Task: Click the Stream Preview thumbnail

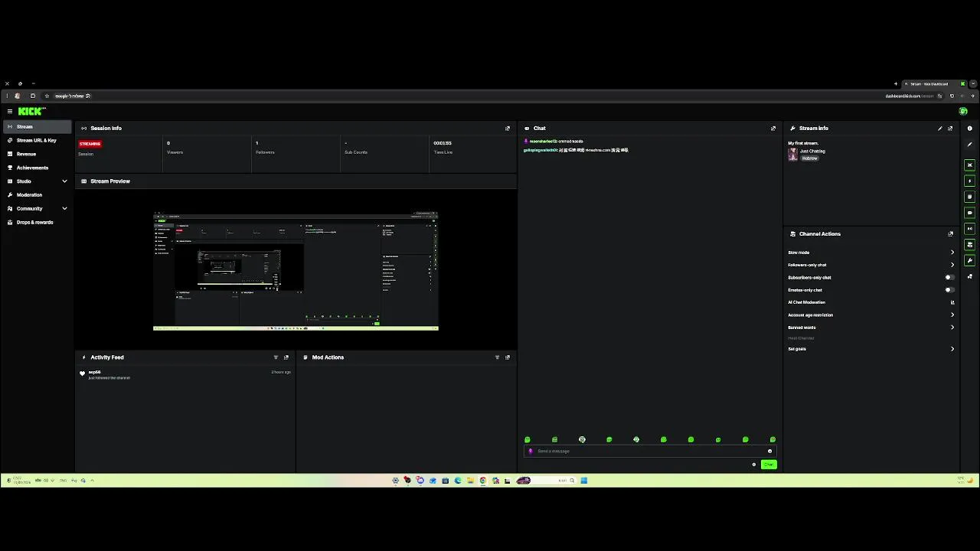Action: tap(296, 271)
